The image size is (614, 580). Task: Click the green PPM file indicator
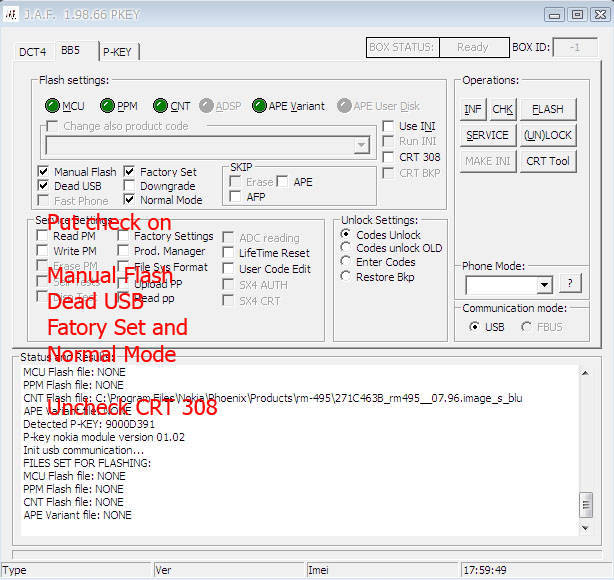point(107,106)
